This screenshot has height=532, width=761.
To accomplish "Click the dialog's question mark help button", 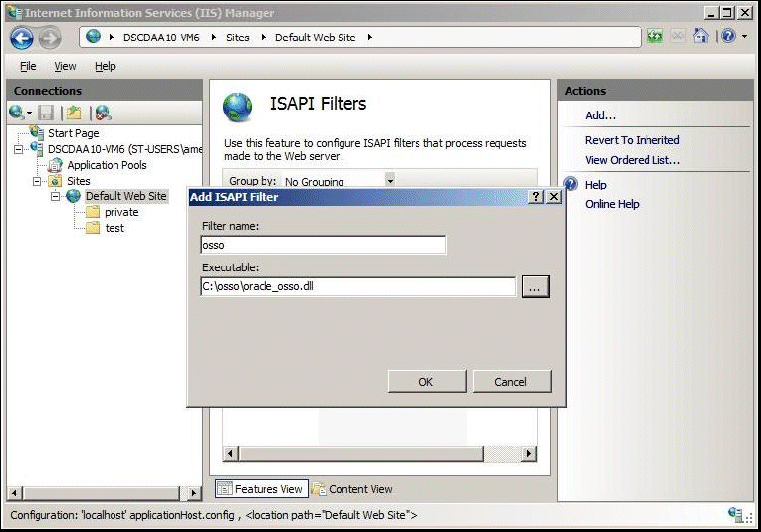I will click(x=536, y=196).
